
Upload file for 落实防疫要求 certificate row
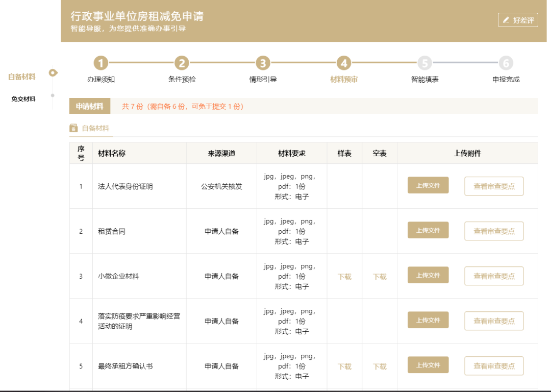(x=428, y=320)
